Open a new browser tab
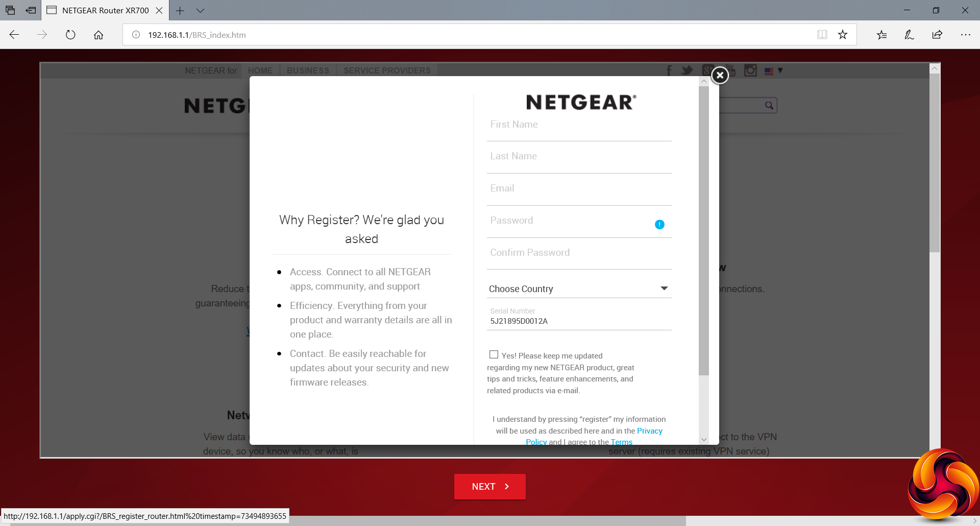Viewport: 980px width, 526px height. click(180, 10)
